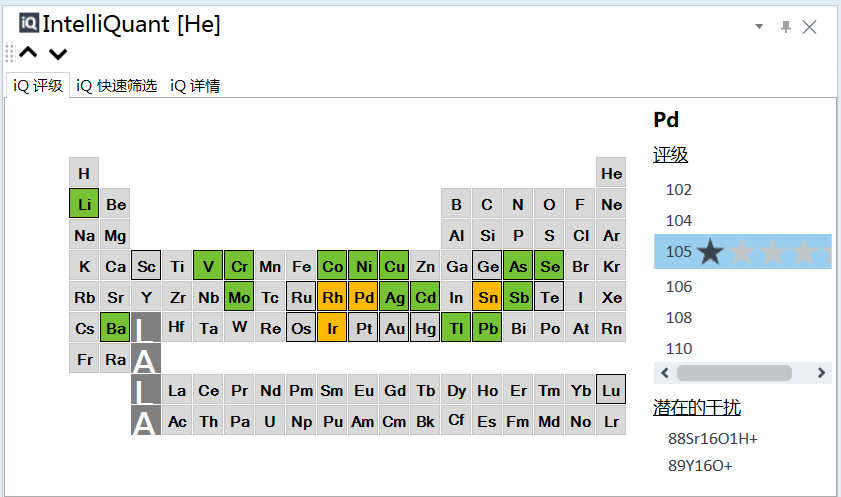Click the 89Y16O+ interference entry
The width and height of the screenshot is (841, 497).
[700, 466]
